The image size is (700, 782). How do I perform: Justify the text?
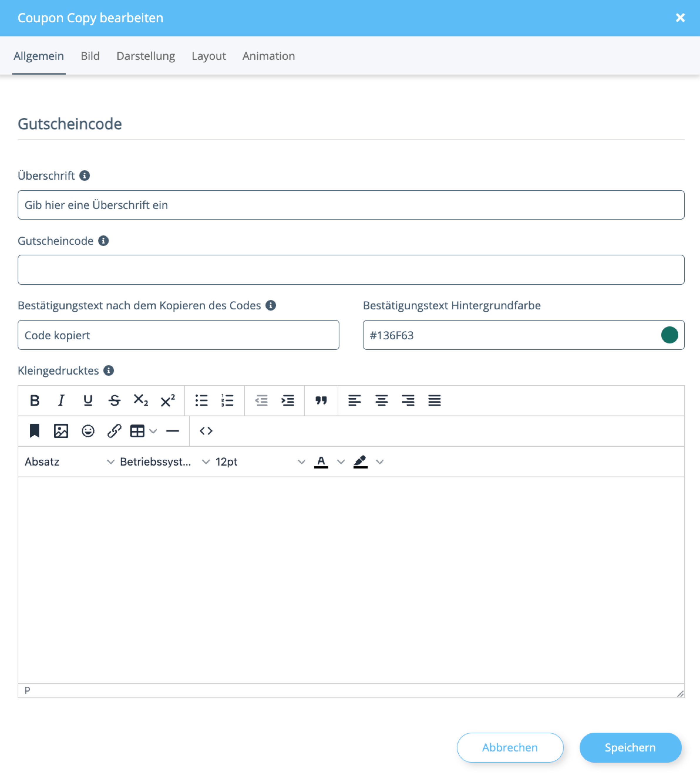(435, 400)
